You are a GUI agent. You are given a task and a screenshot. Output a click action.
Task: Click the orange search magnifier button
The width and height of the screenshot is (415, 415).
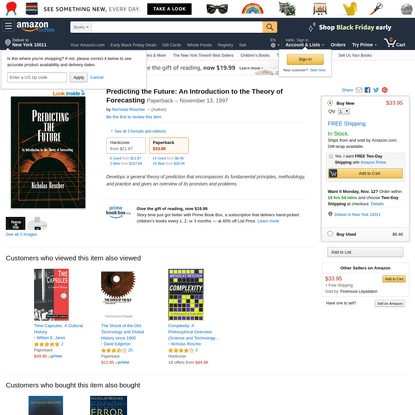coord(270,27)
